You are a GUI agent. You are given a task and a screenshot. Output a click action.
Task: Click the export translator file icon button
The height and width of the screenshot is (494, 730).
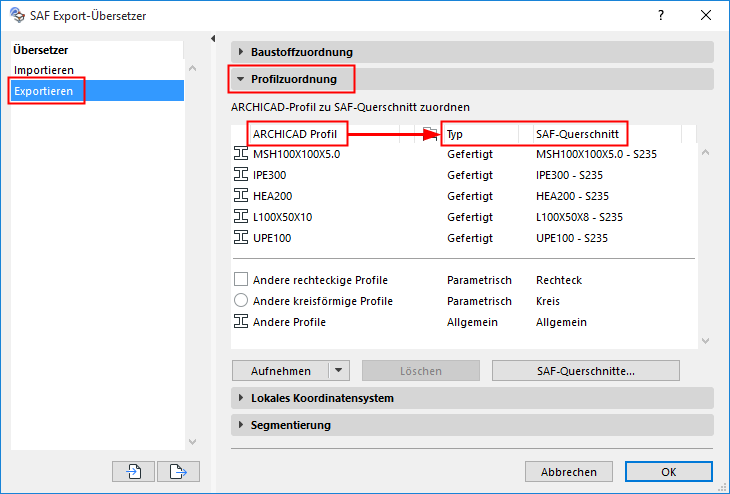pos(178,472)
